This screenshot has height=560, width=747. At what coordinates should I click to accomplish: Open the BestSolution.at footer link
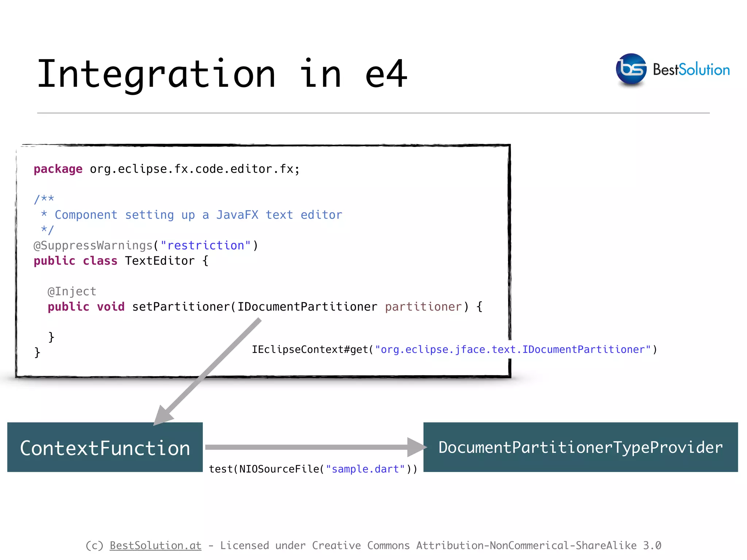point(155,545)
